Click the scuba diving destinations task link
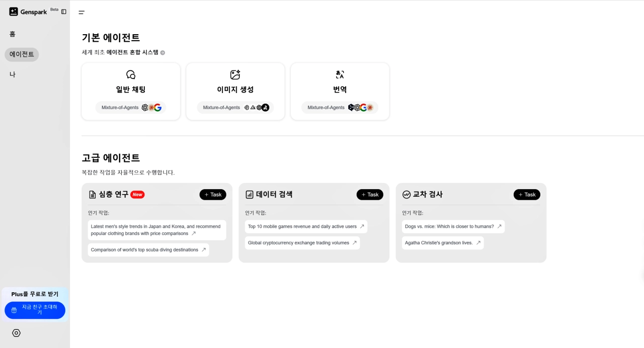This screenshot has height=348, width=644. tap(148, 249)
